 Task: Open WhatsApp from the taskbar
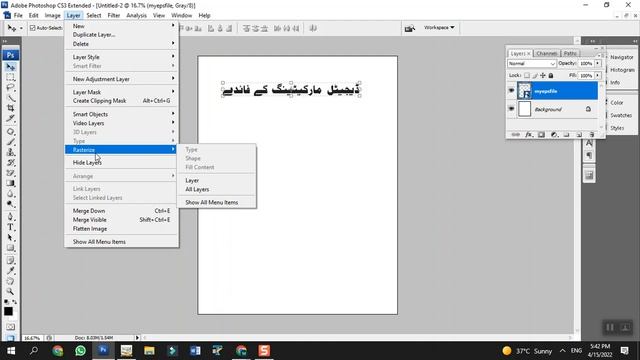coord(80,351)
